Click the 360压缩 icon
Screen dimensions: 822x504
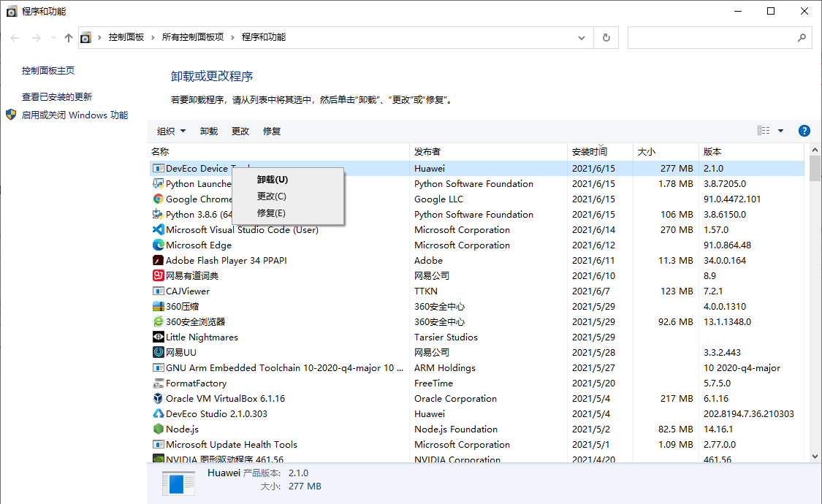click(x=158, y=306)
